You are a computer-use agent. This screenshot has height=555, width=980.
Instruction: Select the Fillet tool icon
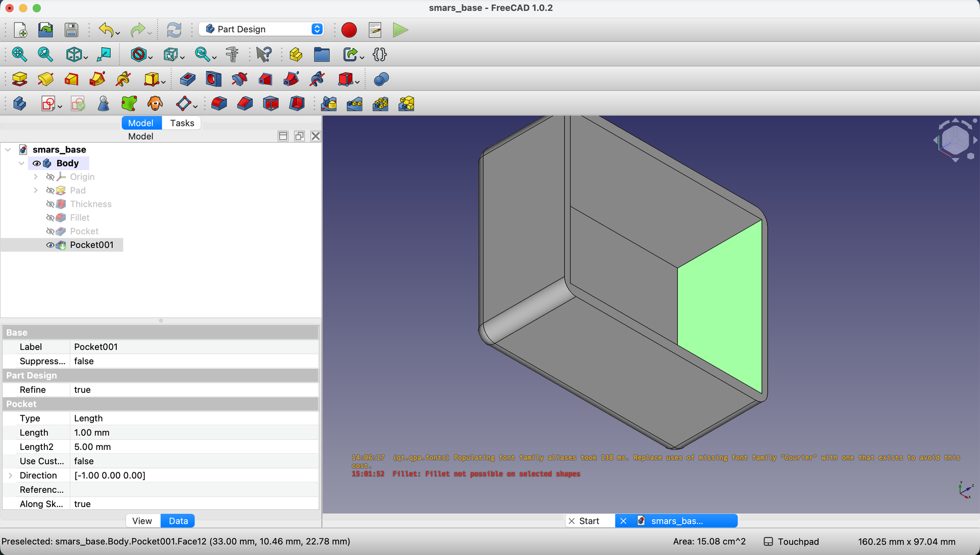(x=219, y=104)
